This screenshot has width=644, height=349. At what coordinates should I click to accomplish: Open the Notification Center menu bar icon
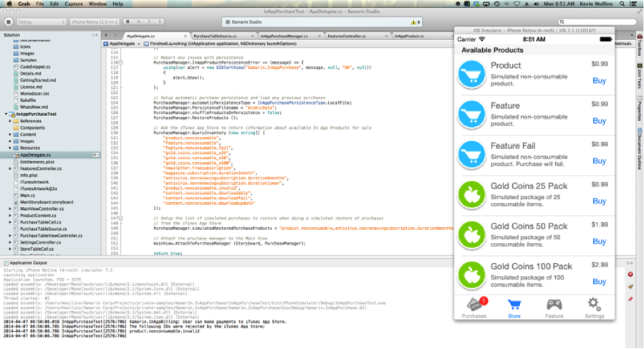click(634, 4)
